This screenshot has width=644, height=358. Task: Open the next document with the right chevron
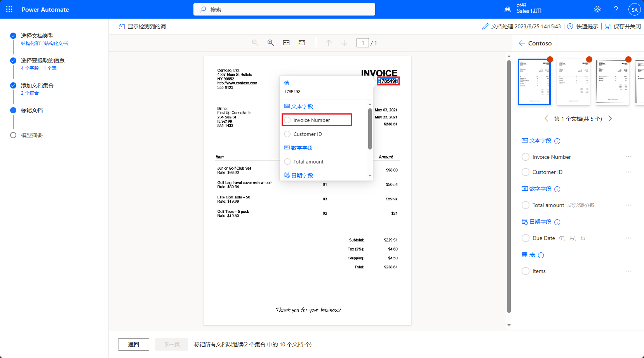pyautogui.click(x=610, y=118)
